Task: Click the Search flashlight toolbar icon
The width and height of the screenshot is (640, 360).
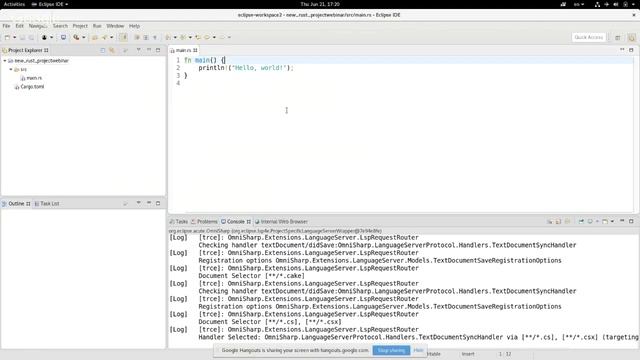Action: tap(104, 37)
